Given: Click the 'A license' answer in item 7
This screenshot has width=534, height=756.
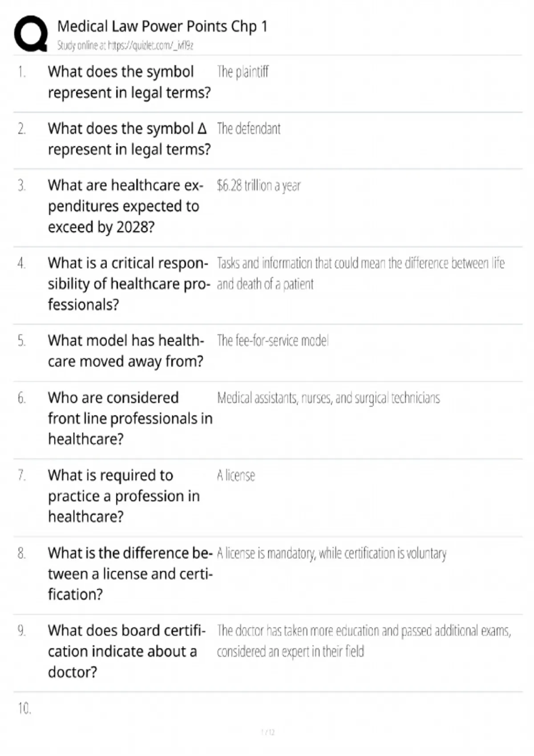Looking at the screenshot, I should (x=236, y=475).
